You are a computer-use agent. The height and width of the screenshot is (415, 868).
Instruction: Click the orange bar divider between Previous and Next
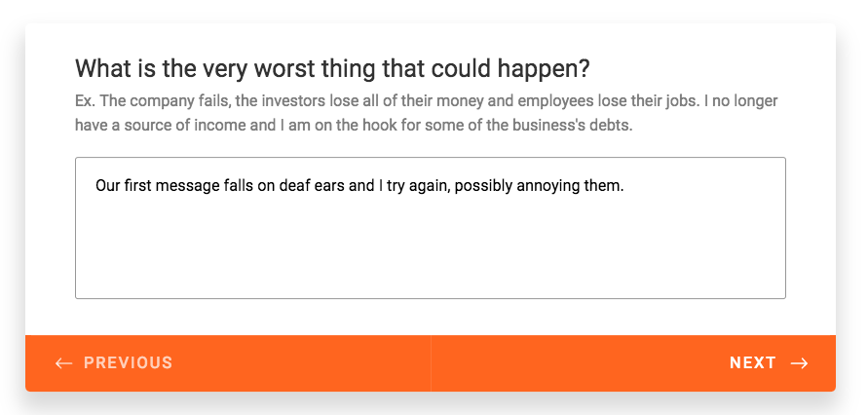tap(431, 363)
